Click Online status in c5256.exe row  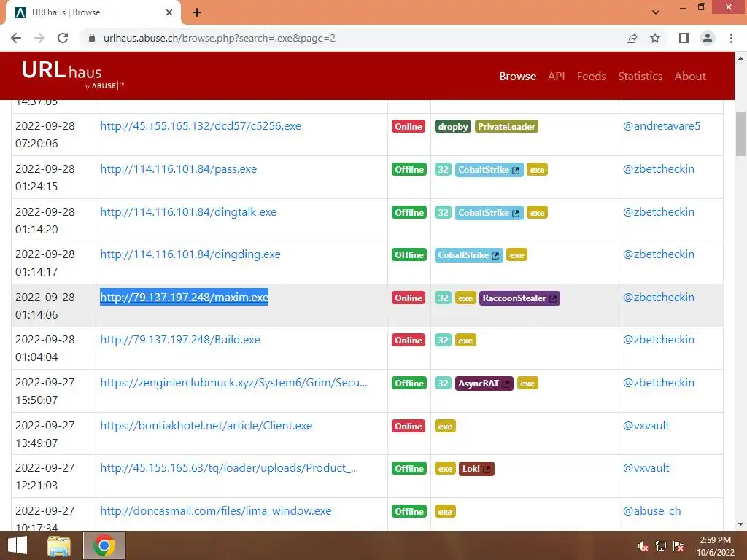pyautogui.click(x=409, y=126)
